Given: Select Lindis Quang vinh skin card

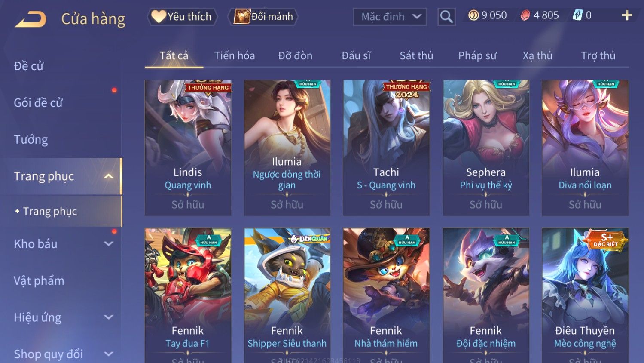Looking at the screenshot, I should tap(188, 148).
